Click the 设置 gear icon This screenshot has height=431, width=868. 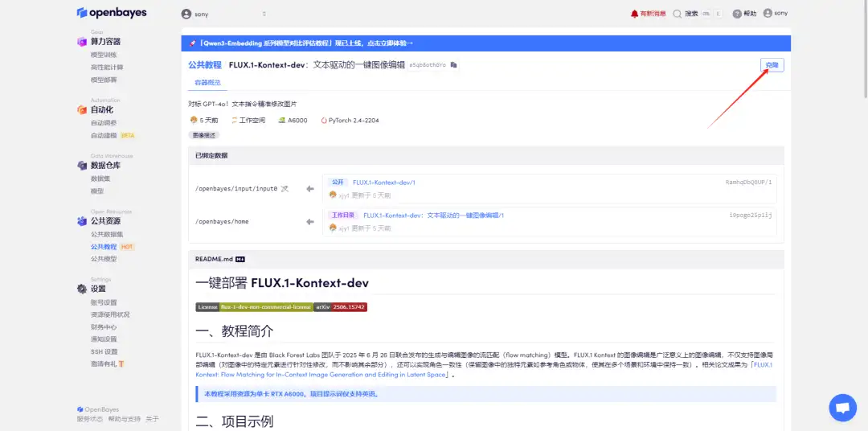pyautogui.click(x=82, y=289)
